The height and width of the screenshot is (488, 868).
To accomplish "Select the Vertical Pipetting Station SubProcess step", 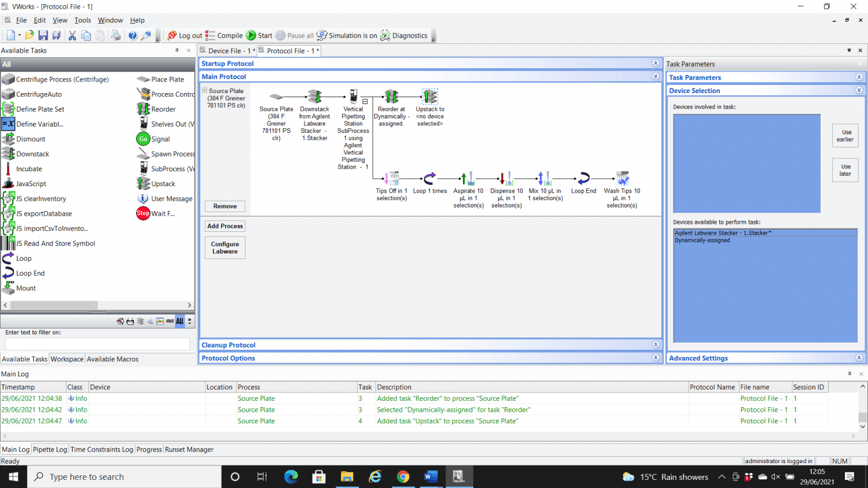I will point(353,130).
